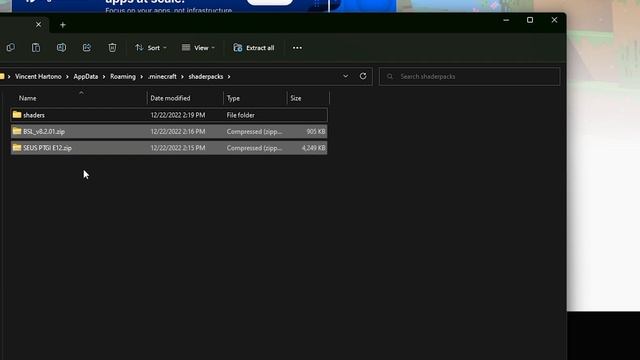Click the Rename icon in the toolbar
The width and height of the screenshot is (640, 360).
[61, 48]
